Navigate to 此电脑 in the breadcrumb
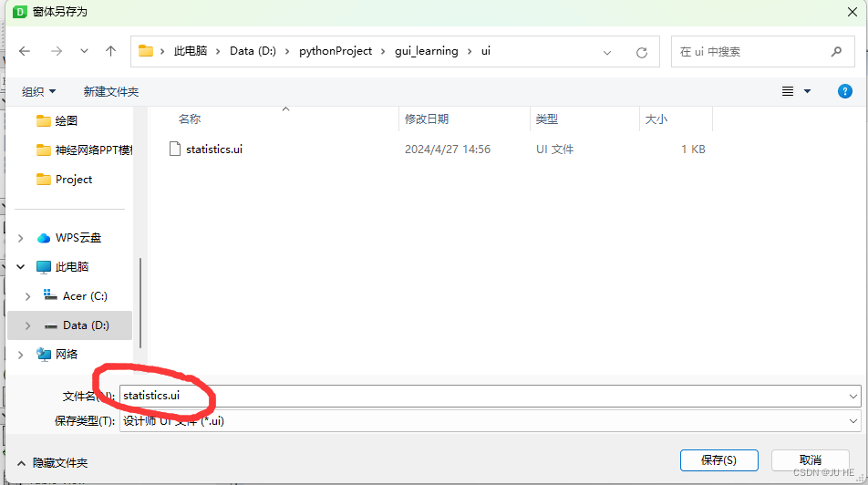 (x=191, y=51)
